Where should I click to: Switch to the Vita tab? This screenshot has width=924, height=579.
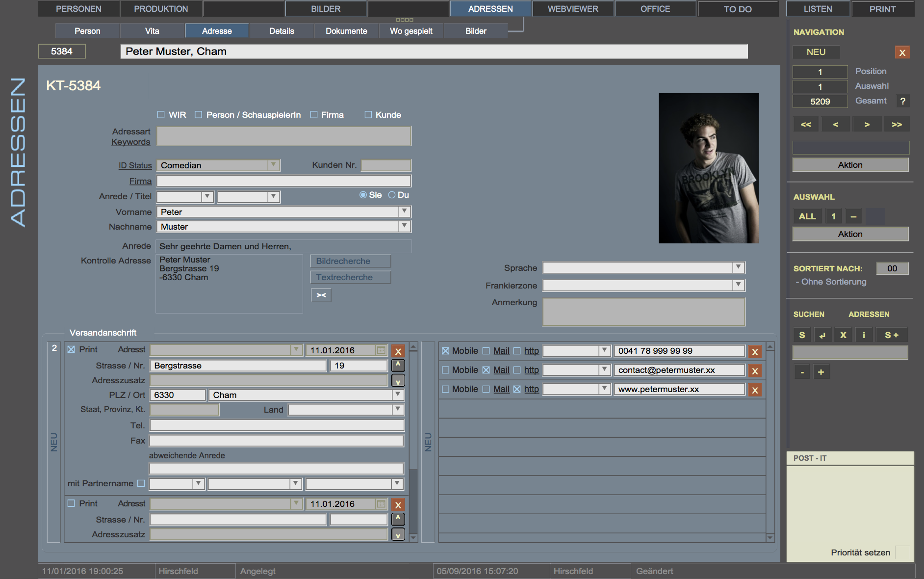pyautogui.click(x=152, y=31)
